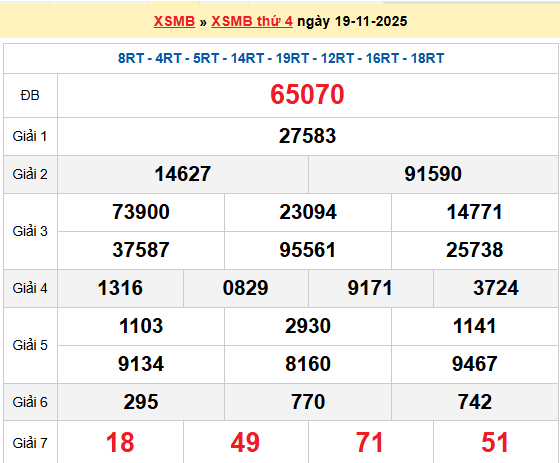
Task: Click the Giải 5 number 2930
Action: tap(308, 326)
